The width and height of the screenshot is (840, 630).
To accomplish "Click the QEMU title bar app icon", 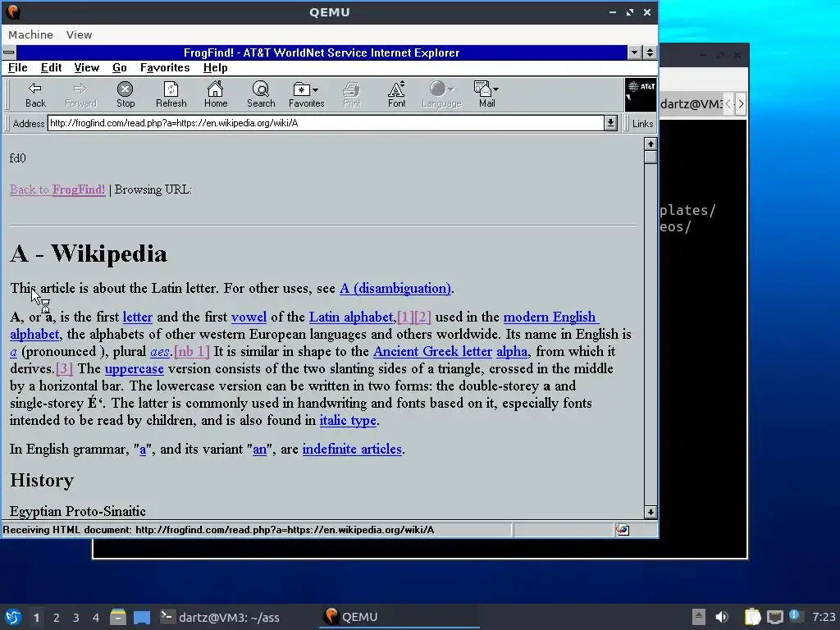I will coord(13,11).
